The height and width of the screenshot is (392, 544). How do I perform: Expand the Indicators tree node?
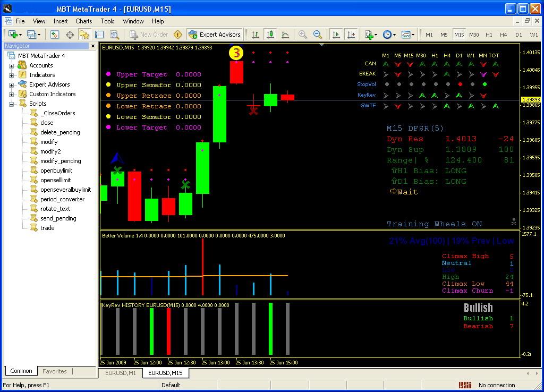tap(12, 75)
